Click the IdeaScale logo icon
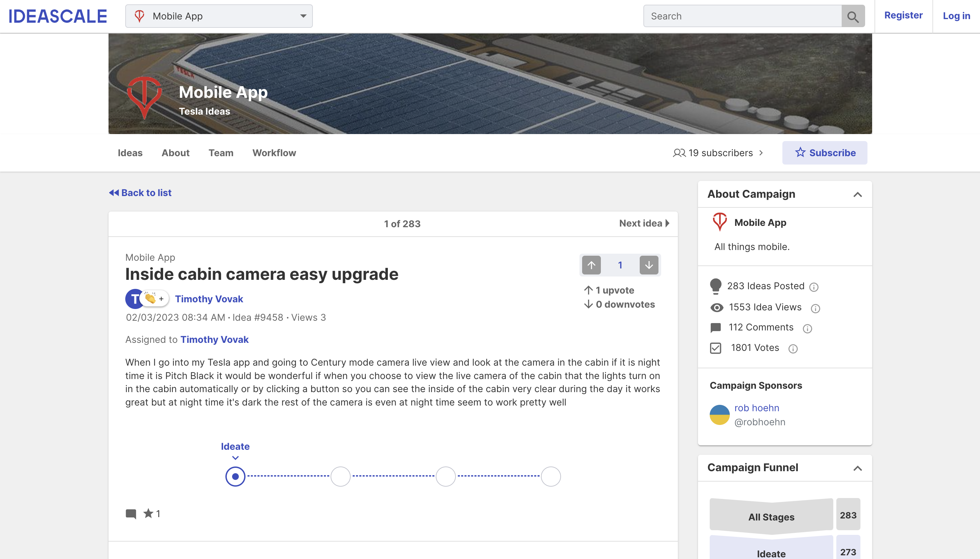The image size is (980, 559). tap(58, 15)
